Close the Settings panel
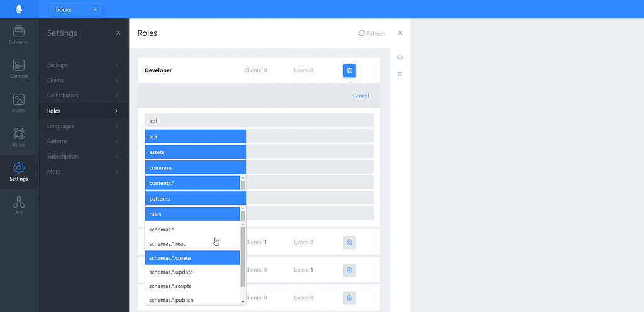The image size is (644, 312). click(x=118, y=33)
